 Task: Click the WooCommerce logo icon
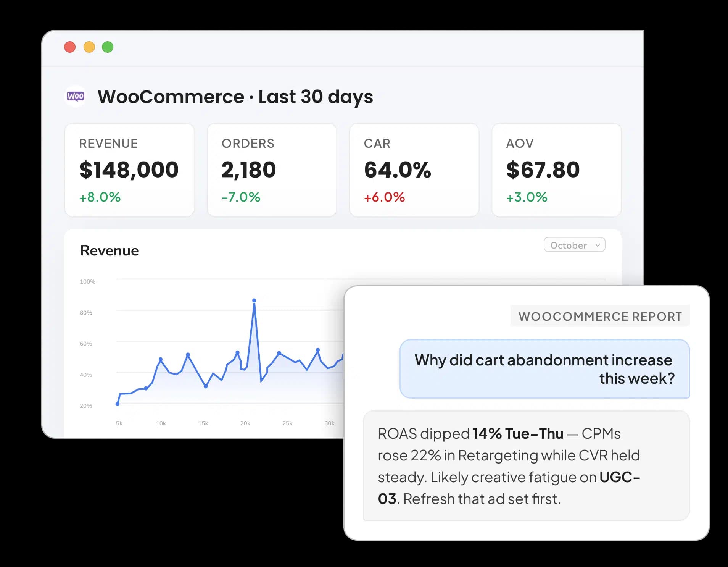(76, 96)
